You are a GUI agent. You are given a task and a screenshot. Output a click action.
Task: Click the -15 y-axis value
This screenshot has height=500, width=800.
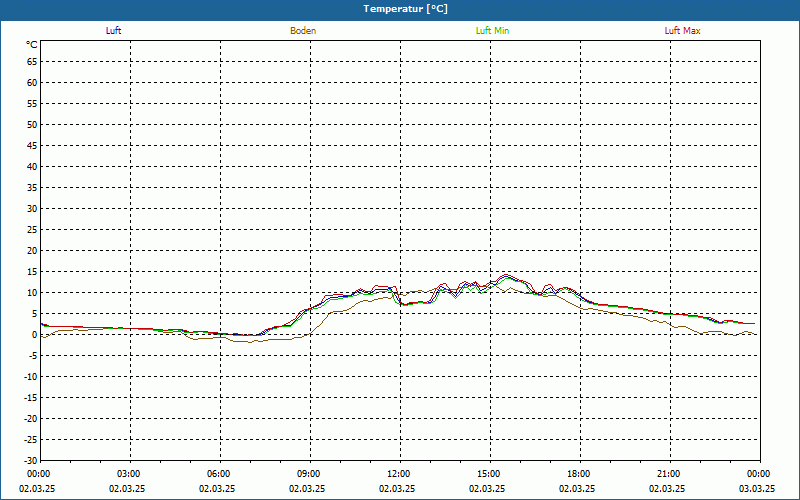(x=31, y=397)
